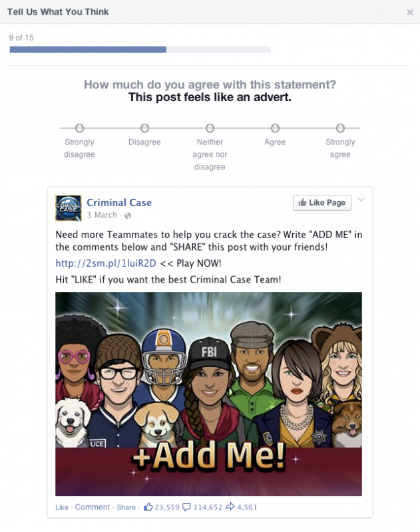Click the share arrow count icon
This screenshot has width=420, height=532.
point(230,507)
